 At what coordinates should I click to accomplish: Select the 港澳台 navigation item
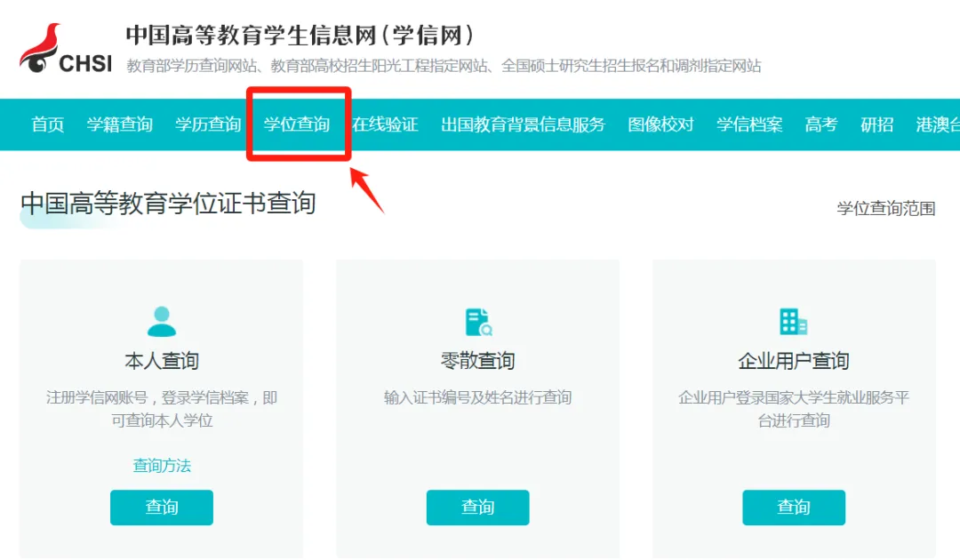point(939,124)
